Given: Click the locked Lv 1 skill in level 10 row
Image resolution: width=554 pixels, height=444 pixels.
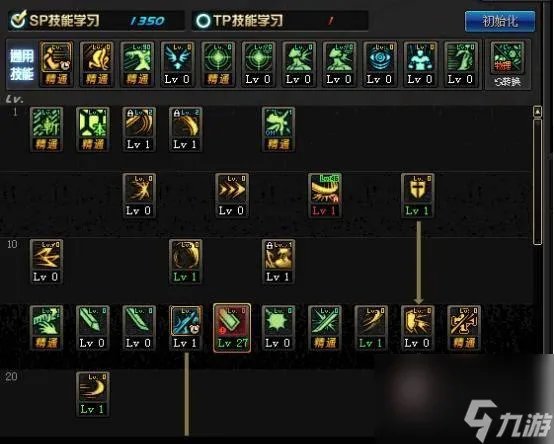Looking at the screenshot, I should 278,261.
